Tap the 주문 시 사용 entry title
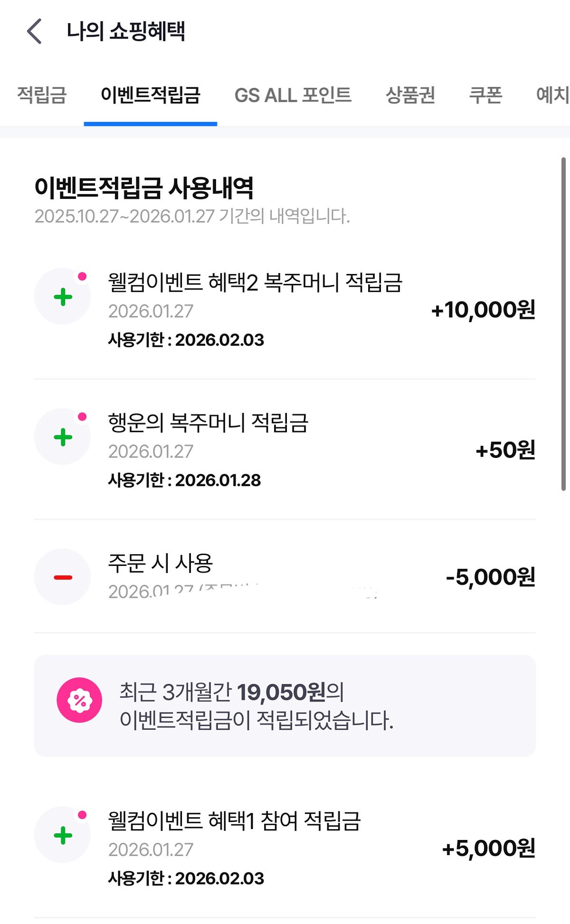The image size is (570, 924). [x=161, y=563]
